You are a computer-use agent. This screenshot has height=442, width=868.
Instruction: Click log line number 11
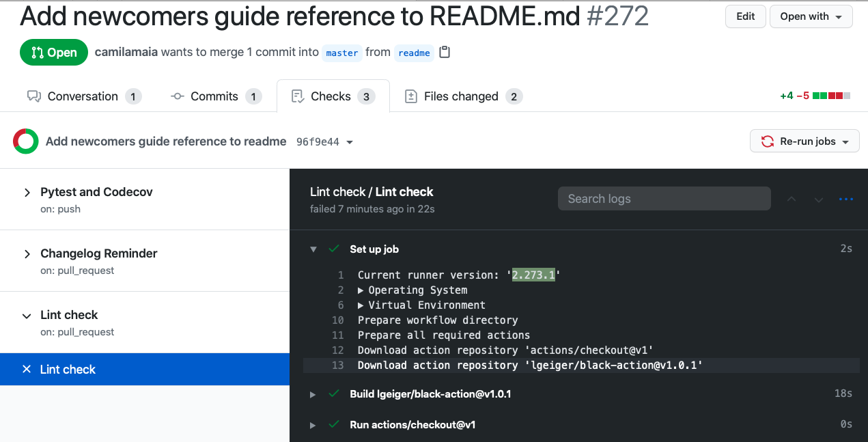click(x=338, y=335)
